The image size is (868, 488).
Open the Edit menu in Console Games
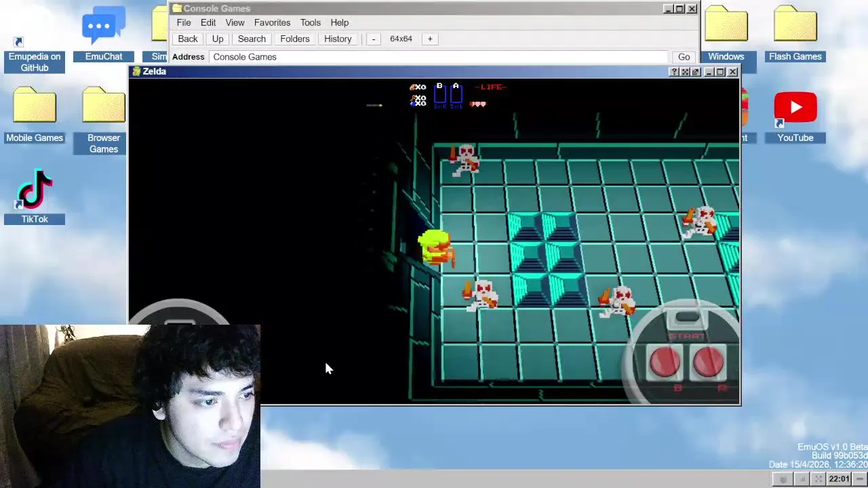tap(208, 23)
